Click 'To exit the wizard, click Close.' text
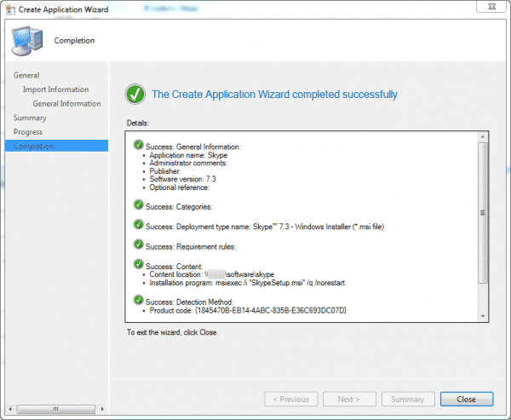Viewport: 511px width, 420px height. (172, 332)
